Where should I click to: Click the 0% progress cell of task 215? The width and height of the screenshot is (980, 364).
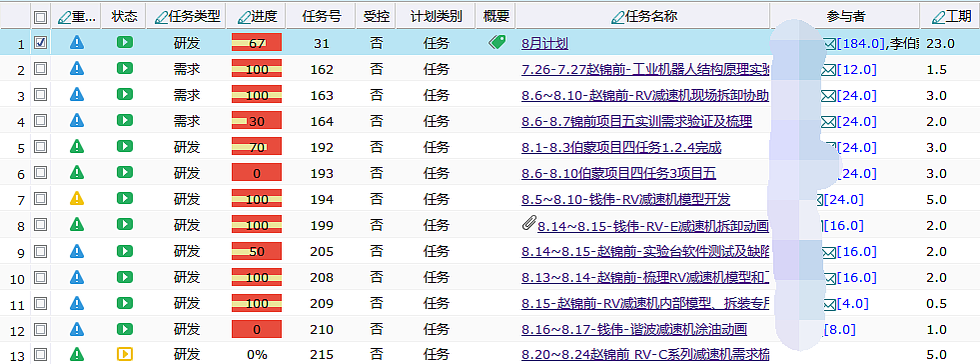pos(257,355)
